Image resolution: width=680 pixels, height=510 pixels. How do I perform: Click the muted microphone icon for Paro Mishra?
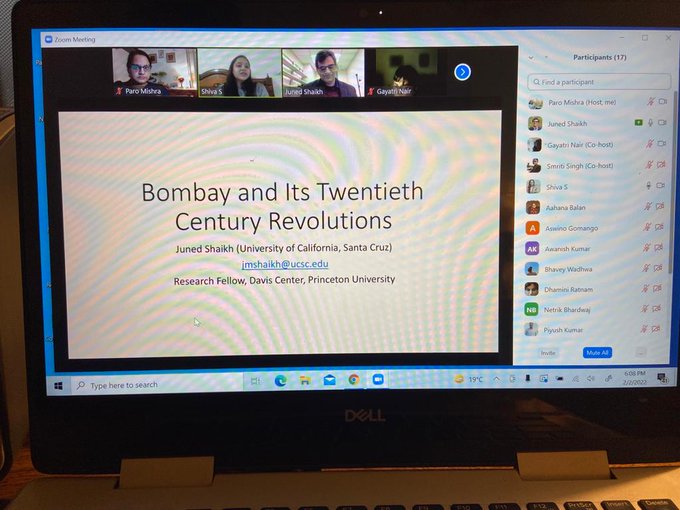pyautogui.click(x=648, y=102)
